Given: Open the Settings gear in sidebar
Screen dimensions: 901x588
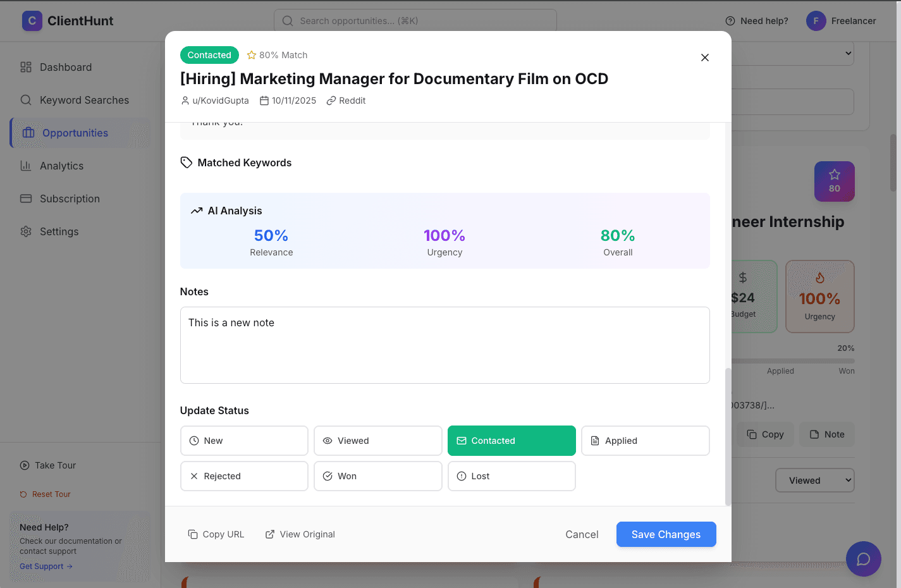Looking at the screenshot, I should coord(25,231).
